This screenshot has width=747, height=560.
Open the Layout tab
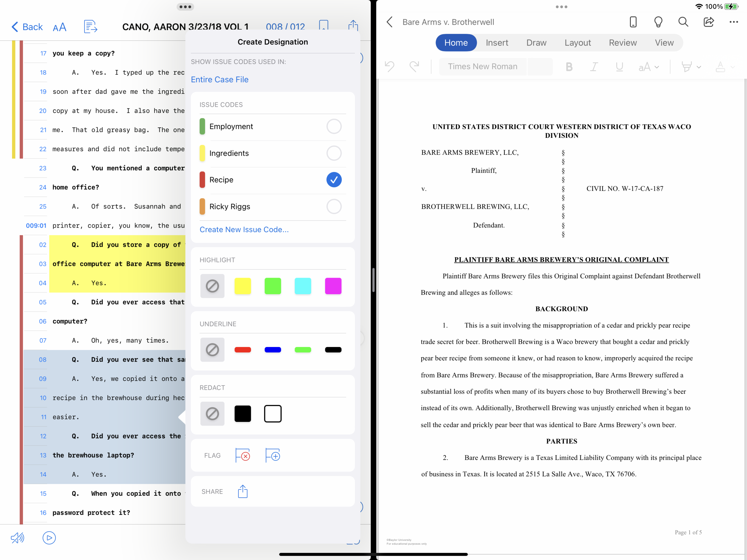pos(578,43)
